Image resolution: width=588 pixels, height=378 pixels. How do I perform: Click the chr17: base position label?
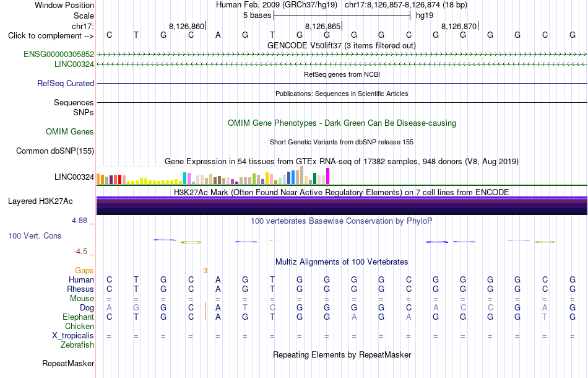tap(83, 26)
